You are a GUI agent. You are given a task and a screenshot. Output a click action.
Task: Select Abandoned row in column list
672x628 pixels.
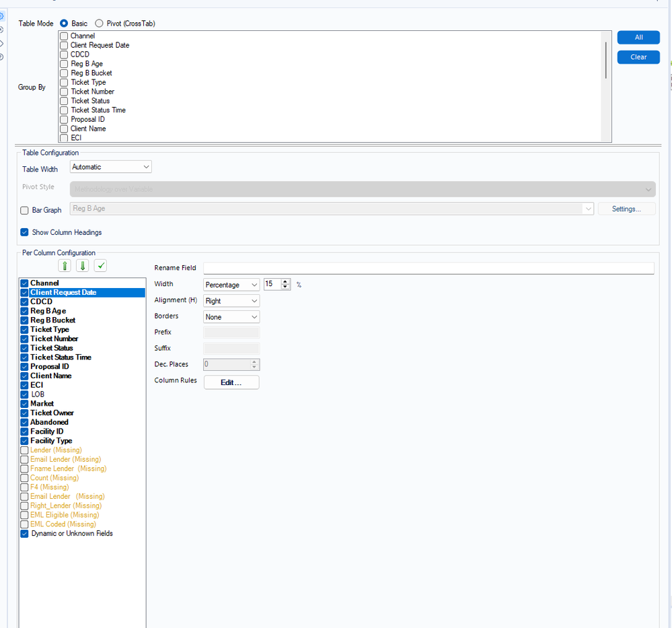coord(82,422)
